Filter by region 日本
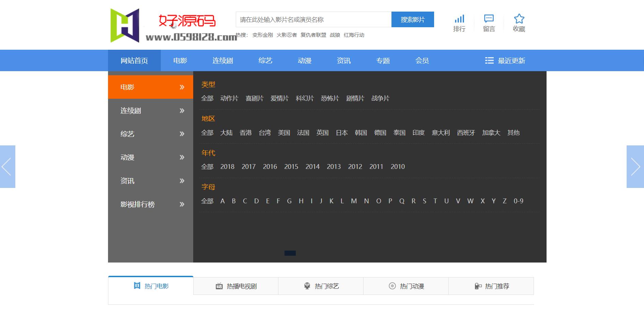644x317 pixels. (x=342, y=133)
